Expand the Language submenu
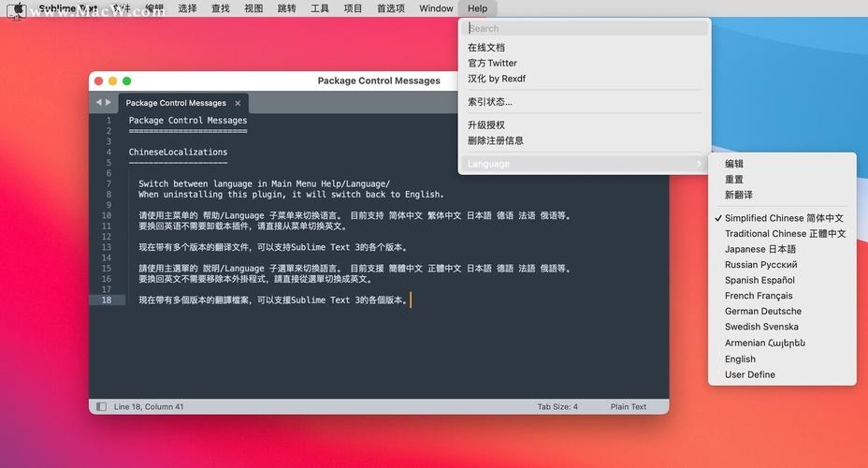Viewport: 868px width, 468px height. (x=585, y=164)
